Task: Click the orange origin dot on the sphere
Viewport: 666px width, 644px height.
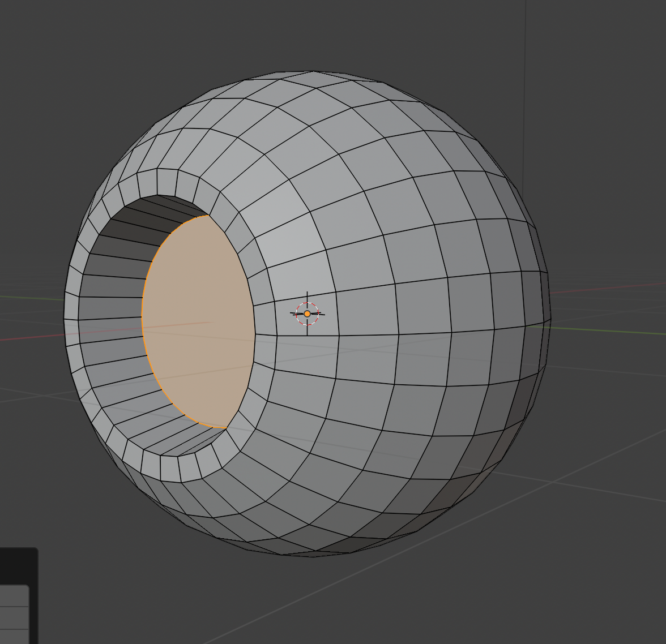Action: pos(308,314)
